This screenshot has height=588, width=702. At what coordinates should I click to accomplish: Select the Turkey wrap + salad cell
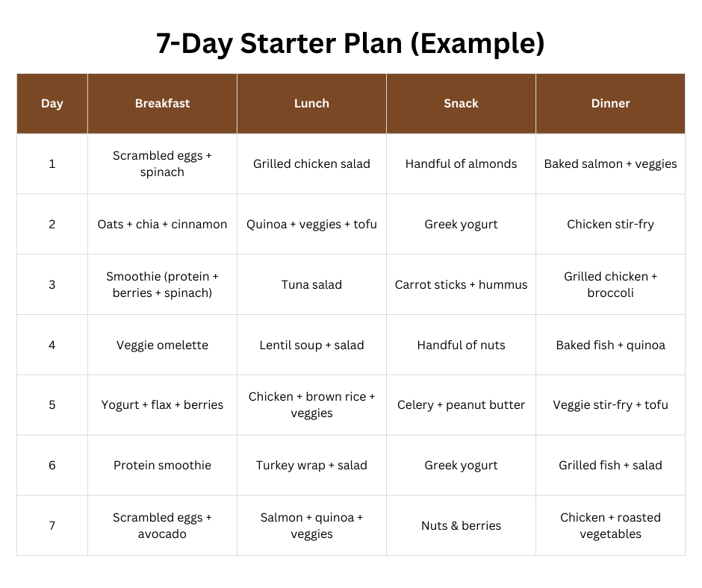[311, 466]
